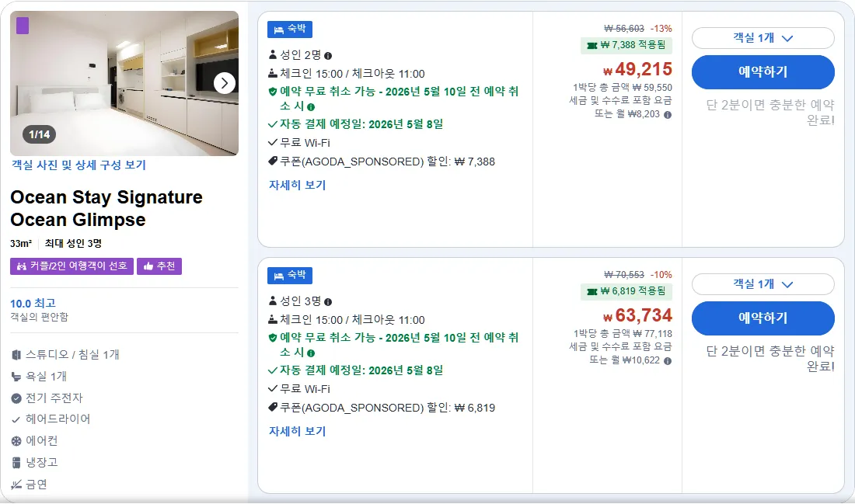Click the ₩6,819 적용됨 coupon badge
Screen dimensions: 855x504
click(x=626, y=291)
